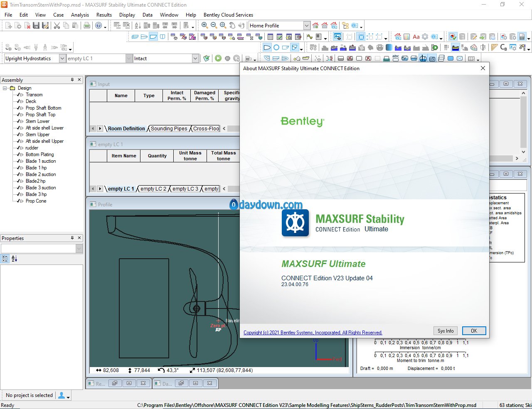This screenshot has width=532, height=409.
Task: Click the New design document icon
Action: [9, 26]
